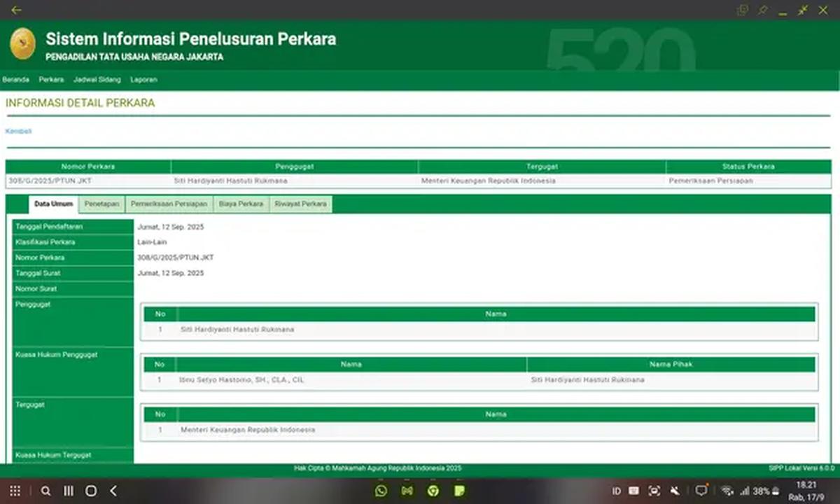Click SIPP Lokal Versi 6.0.0 text

click(801, 468)
